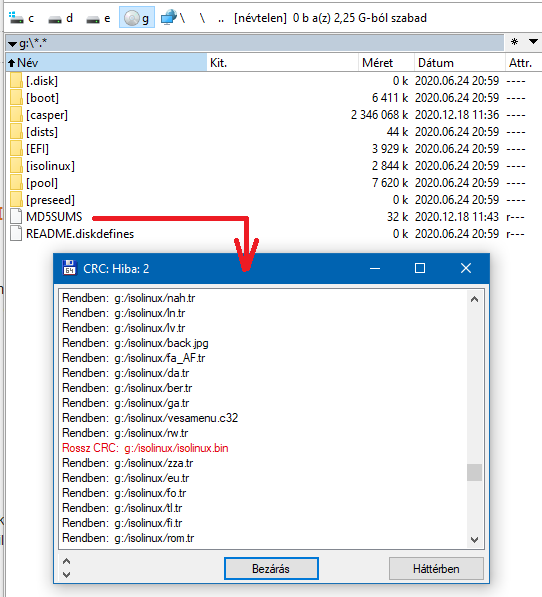Click the g:/isolinux/nah.tr log line
The image size is (542, 597).
129,298
